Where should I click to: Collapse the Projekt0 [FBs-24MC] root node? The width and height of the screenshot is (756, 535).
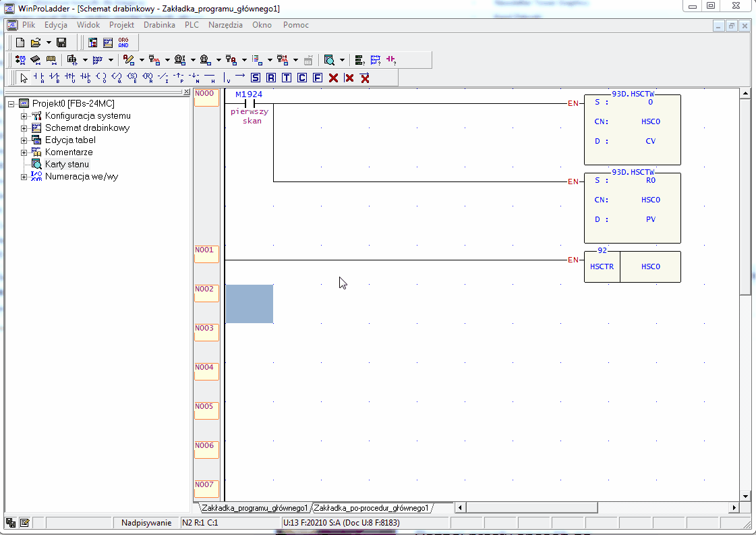(x=11, y=104)
